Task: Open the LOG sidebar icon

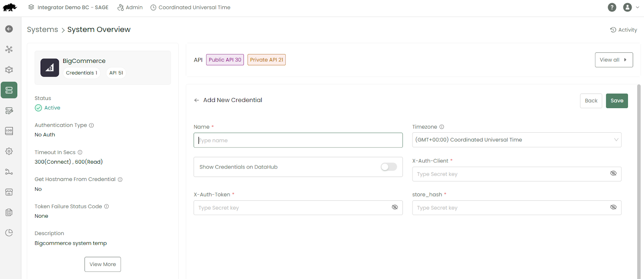Action: click(x=9, y=131)
